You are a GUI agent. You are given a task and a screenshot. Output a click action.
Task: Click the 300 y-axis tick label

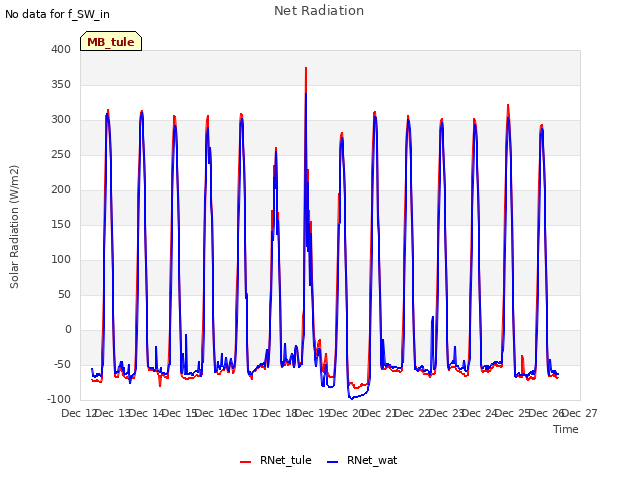tap(61, 120)
